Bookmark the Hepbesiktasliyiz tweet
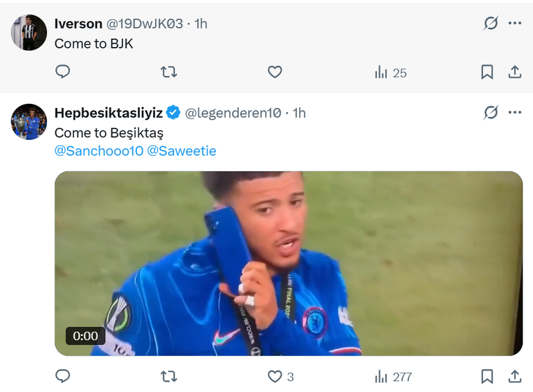The image size is (533, 392). 487,376
